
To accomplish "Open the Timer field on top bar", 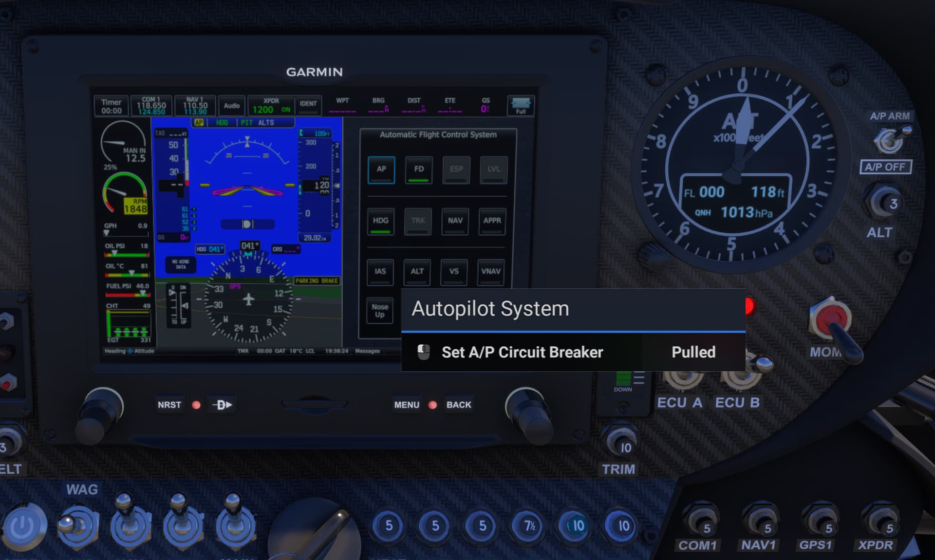I will (112, 106).
